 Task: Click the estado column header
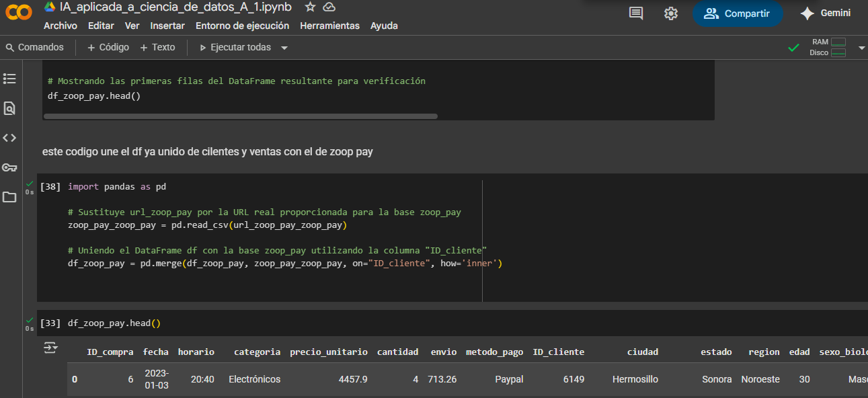tap(717, 352)
